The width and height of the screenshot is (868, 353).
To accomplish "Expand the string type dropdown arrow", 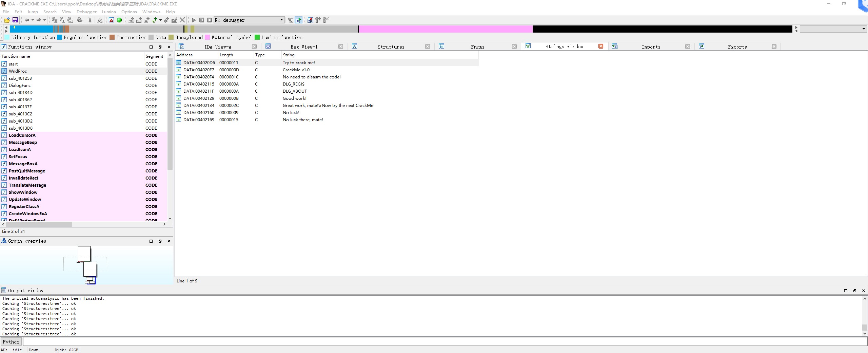I will 160,20.
